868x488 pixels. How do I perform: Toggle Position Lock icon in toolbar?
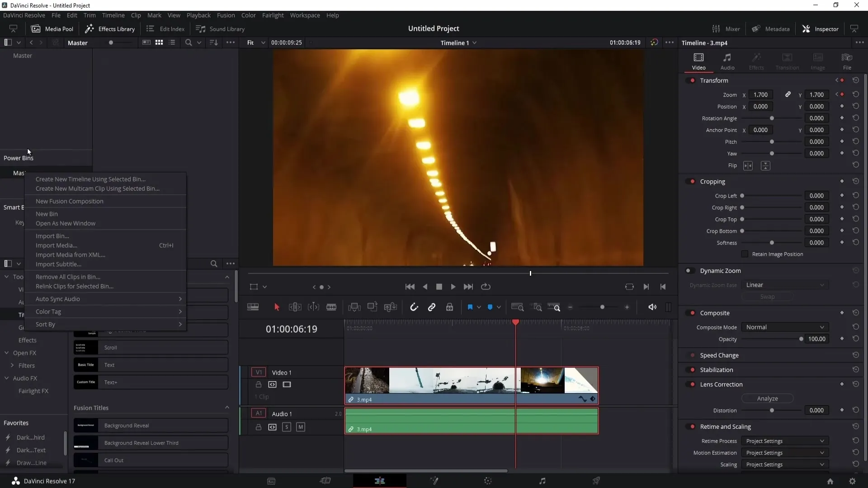pos(449,307)
